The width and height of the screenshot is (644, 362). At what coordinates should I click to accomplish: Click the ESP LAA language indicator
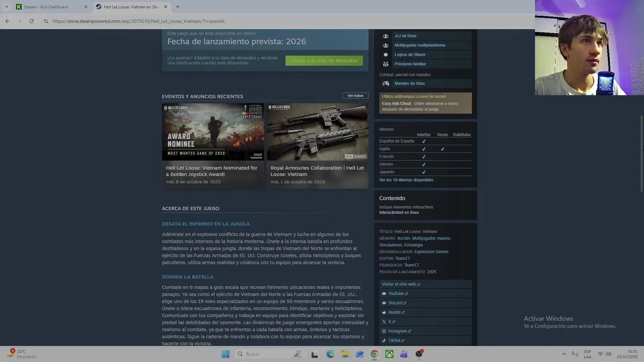[588, 354]
